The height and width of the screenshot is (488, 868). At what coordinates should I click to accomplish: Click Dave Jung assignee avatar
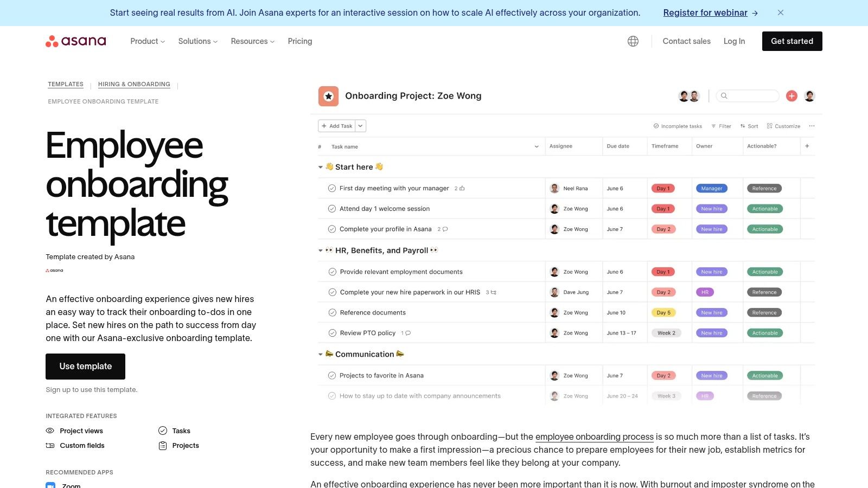click(554, 292)
